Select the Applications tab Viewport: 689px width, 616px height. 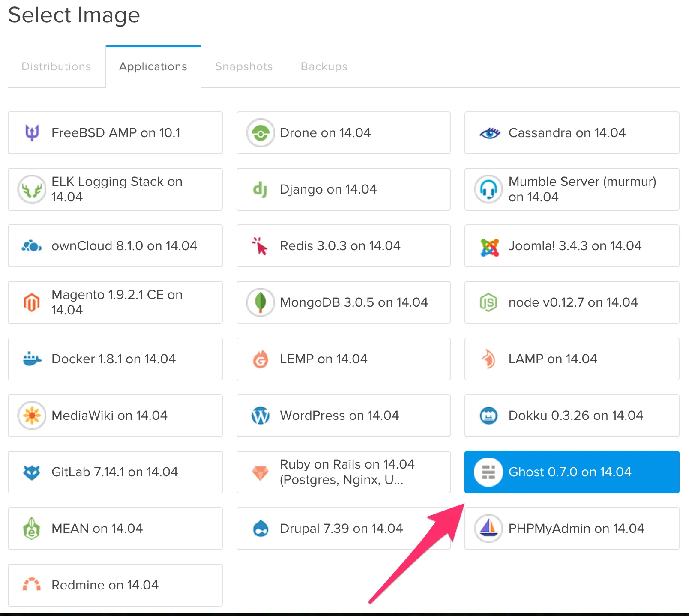tap(153, 66)
